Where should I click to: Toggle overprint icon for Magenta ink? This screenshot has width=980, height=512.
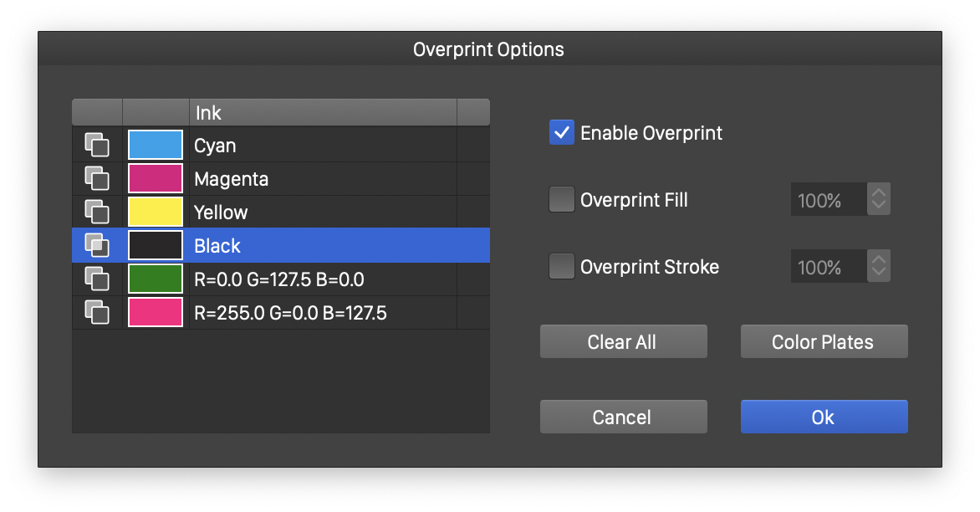click(97, 179)
